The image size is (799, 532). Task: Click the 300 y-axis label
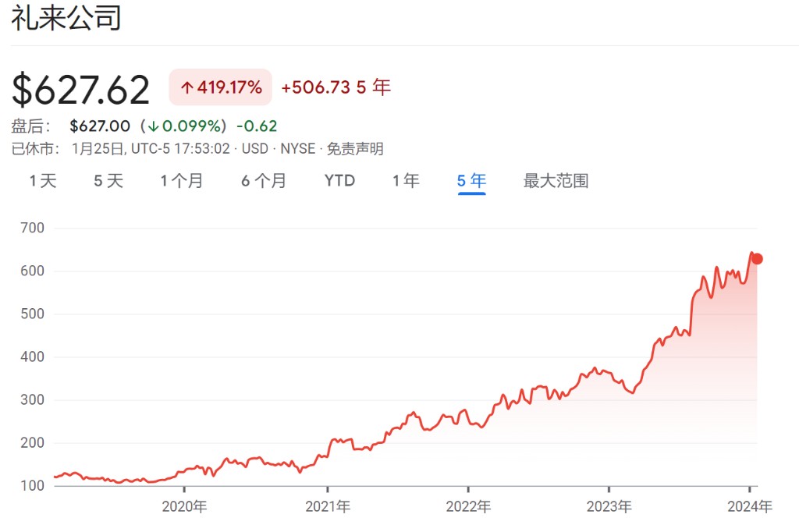pyautogui.click(x=32, y=399)
